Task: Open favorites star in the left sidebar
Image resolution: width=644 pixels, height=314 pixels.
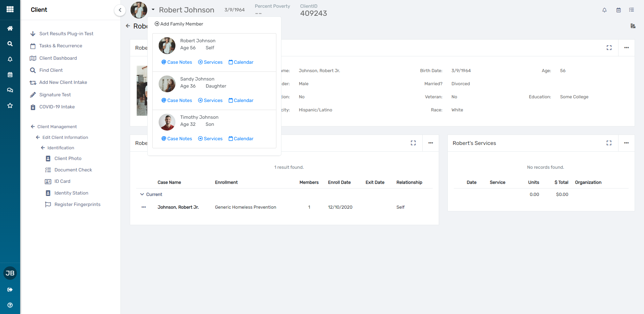Action: click(10, 106)
